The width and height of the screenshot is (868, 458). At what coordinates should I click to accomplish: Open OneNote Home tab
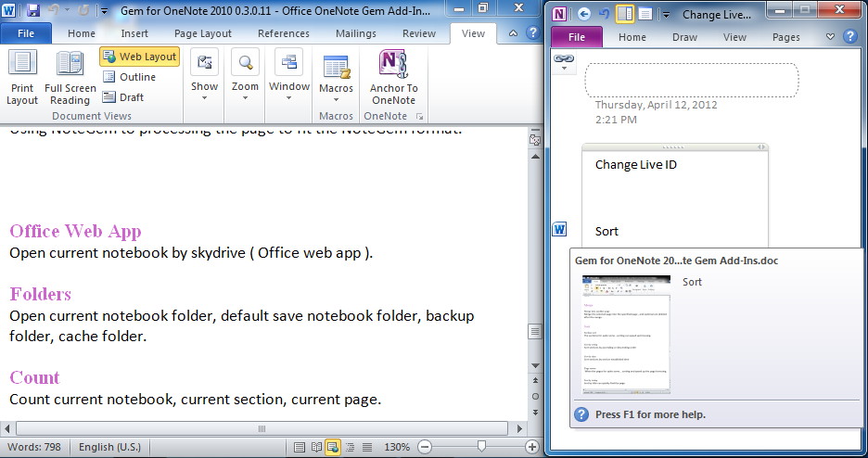coord(632,37)
